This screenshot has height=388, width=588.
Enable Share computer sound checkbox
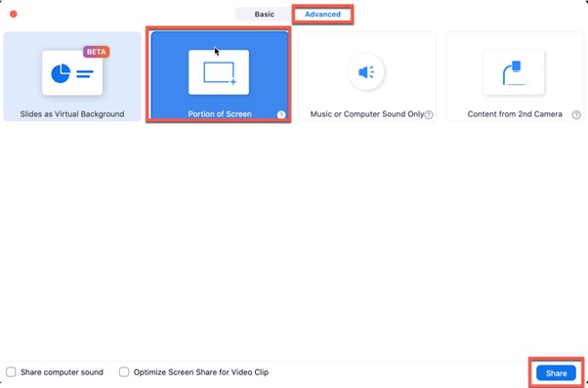pyautogui.click(x=12, y=371)
